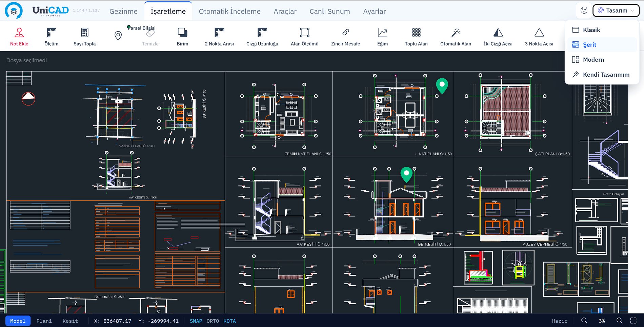Click the UniCAD logo icon

[14, 11]
